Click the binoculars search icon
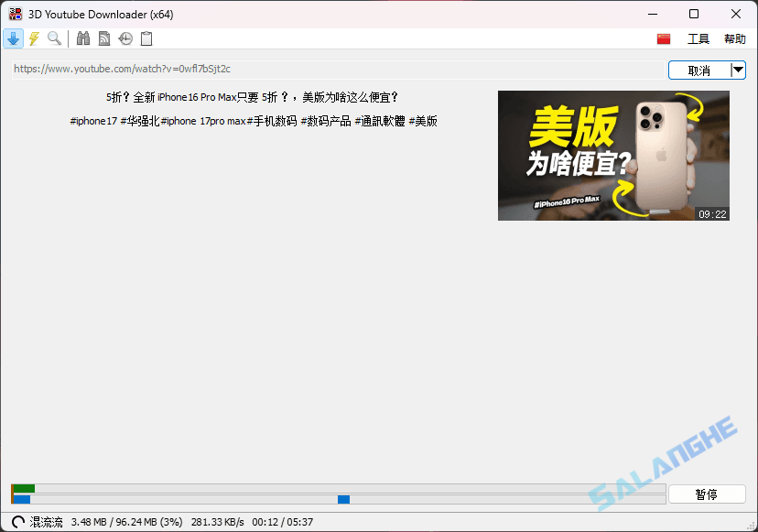 [x=82, y=38]
